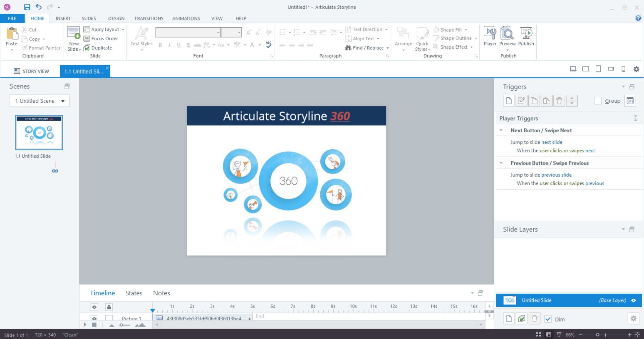Click the copy trigger icon
This screenshot has width=644, height=339.
pyautogui.click(x=534, y=101)
